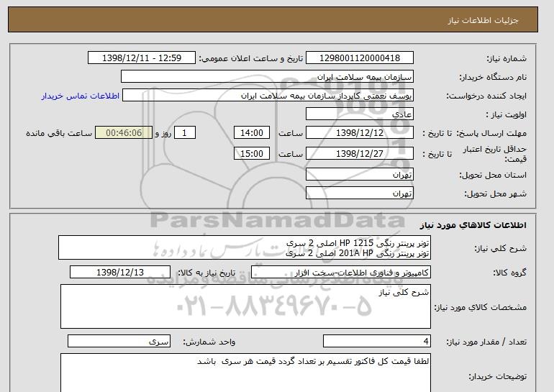Open buyer contact info link اطلاعات تماس خریدار
The width and height of the screenshot is (554, 392).
click(x=81, y=96)
